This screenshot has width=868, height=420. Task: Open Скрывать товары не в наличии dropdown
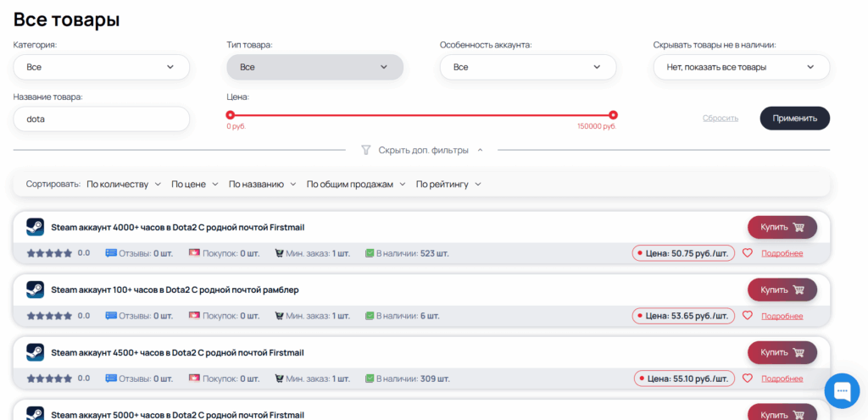(x=741, y=67)
